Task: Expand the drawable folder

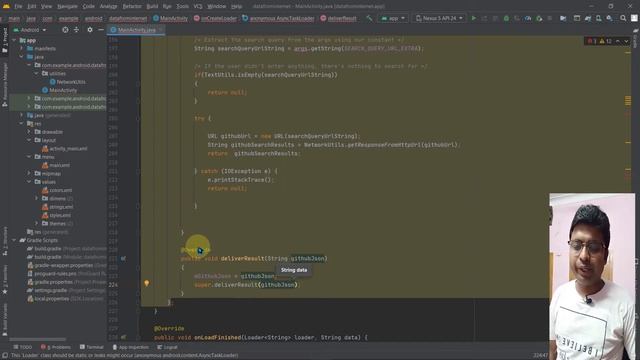Action: (x=29, y=132)
